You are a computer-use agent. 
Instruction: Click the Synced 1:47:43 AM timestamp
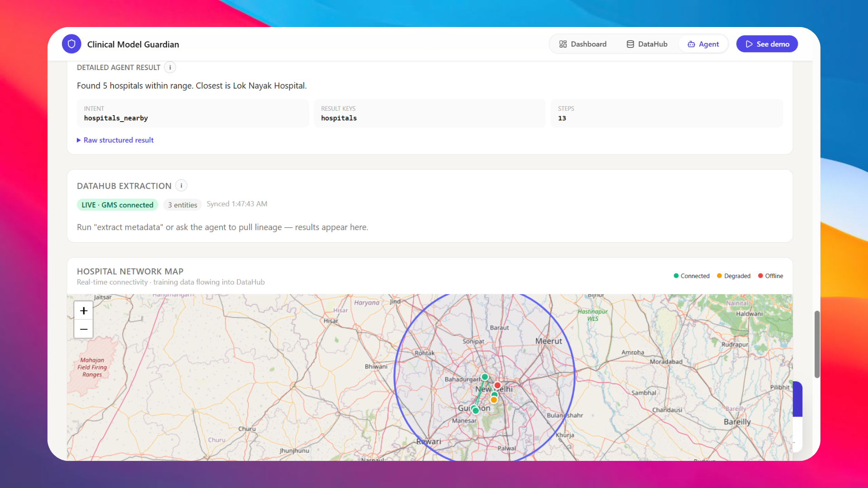[x=237, y=204]
